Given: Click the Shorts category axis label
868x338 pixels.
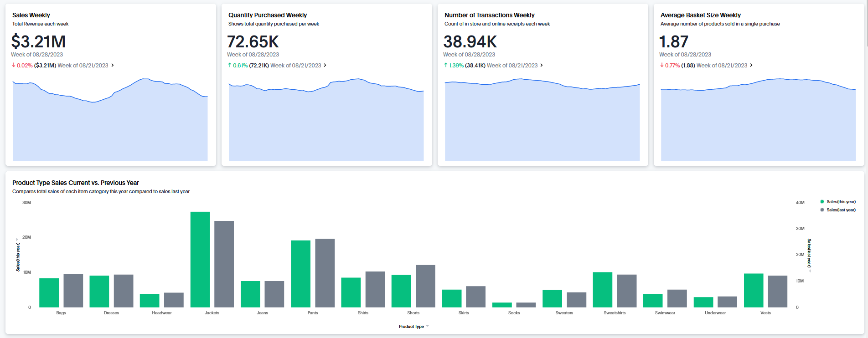Looking at the screenshot, I should pyautogui.click(x=413, y=313).
